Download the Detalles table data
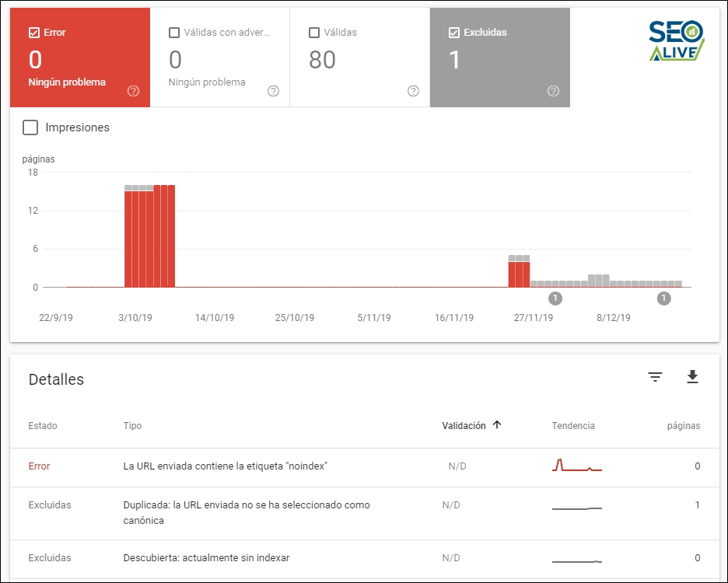728x583 pixels. pyautogui.click(x=692, y=377)
